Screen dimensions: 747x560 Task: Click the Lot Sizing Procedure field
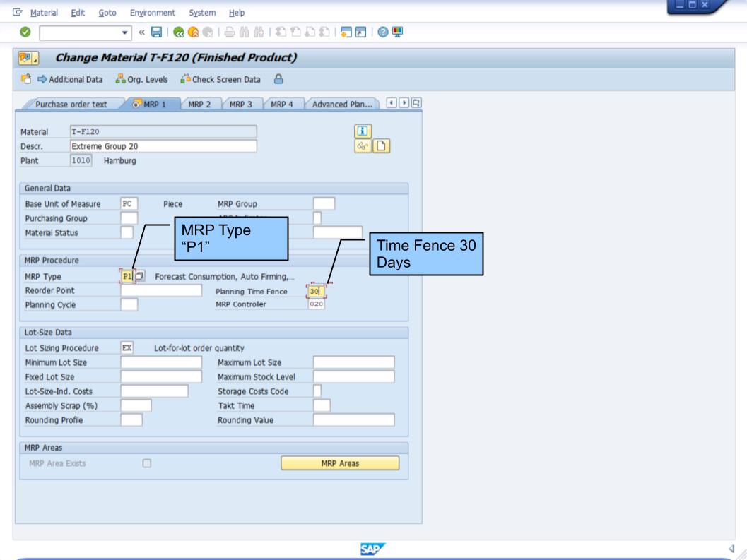127,347
